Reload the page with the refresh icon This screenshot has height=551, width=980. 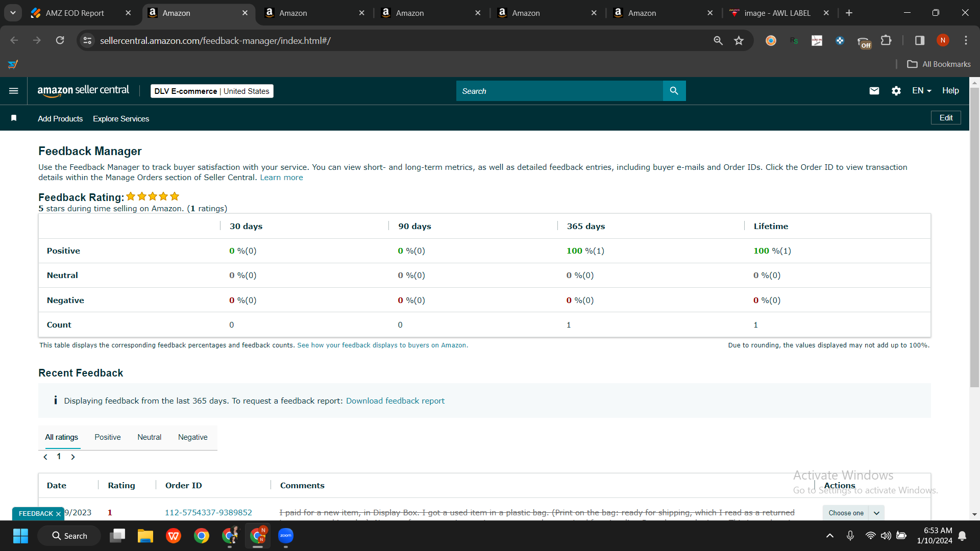[x=60, y=40]
